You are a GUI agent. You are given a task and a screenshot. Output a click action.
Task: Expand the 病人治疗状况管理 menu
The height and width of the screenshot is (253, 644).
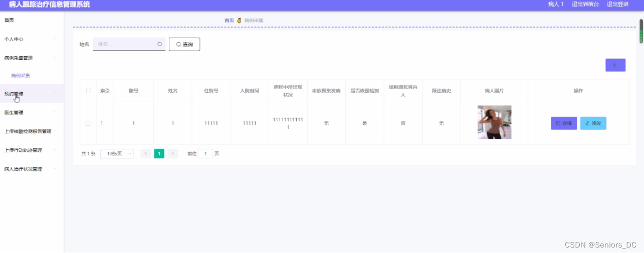(x=32, y=169)
